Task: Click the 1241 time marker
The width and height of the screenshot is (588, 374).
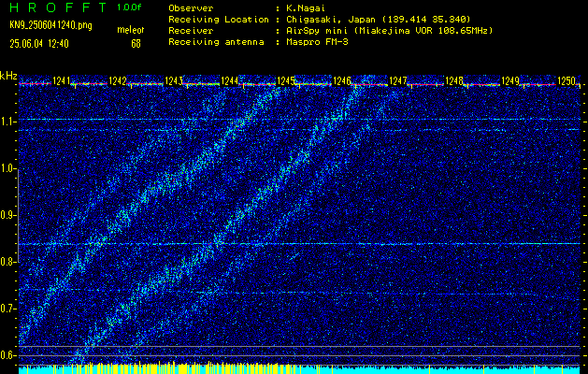Action: click(61, 80)
